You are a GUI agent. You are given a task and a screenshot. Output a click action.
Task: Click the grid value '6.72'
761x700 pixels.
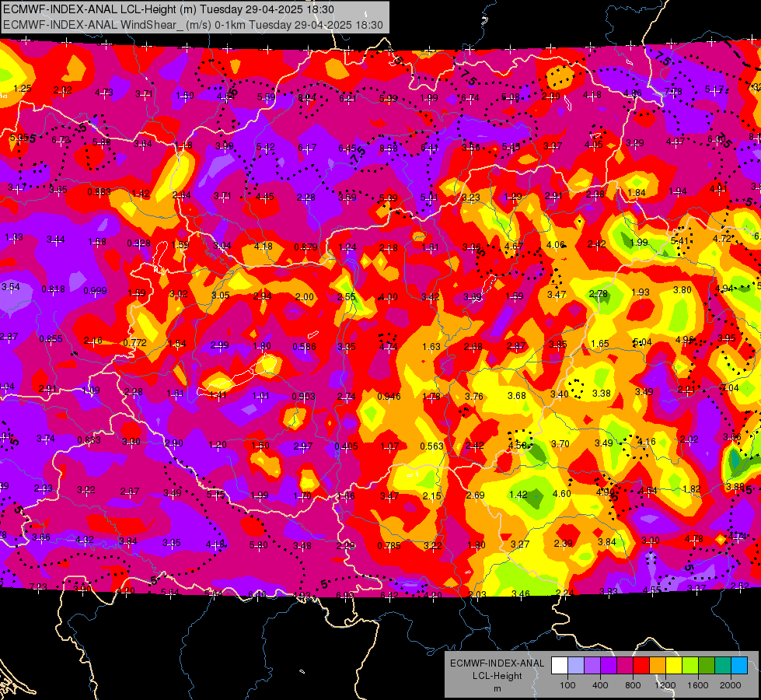coord(61,140)
